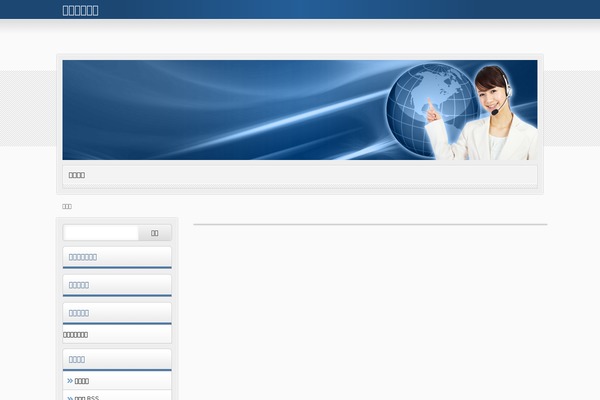This screenshot has width=600, height=400.
Task: Open the sidebar link just above the RSS link
Action: click(x=82, y=381)
